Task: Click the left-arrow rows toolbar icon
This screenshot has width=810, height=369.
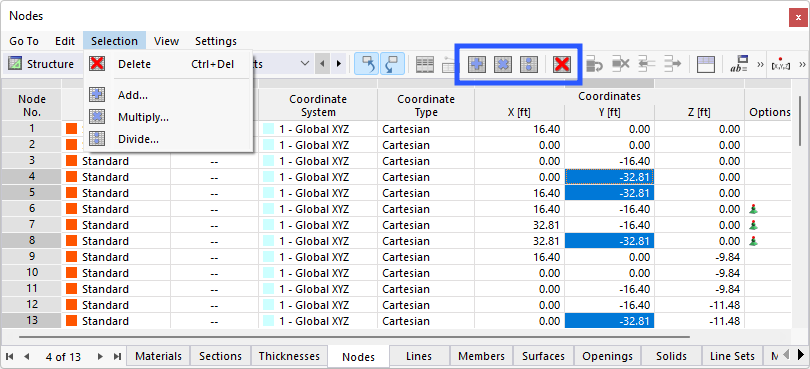Action: tap(646, 65)
